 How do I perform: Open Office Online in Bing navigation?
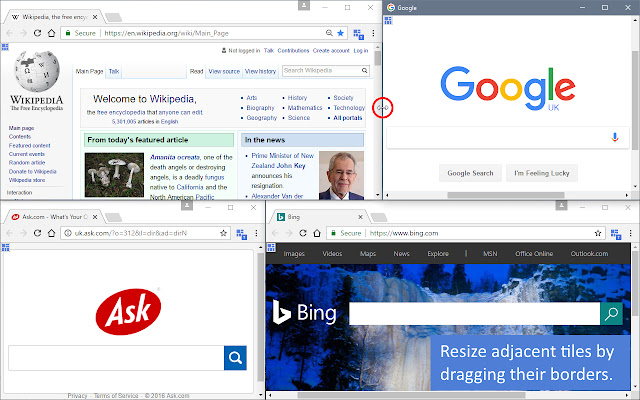point(534,253)
